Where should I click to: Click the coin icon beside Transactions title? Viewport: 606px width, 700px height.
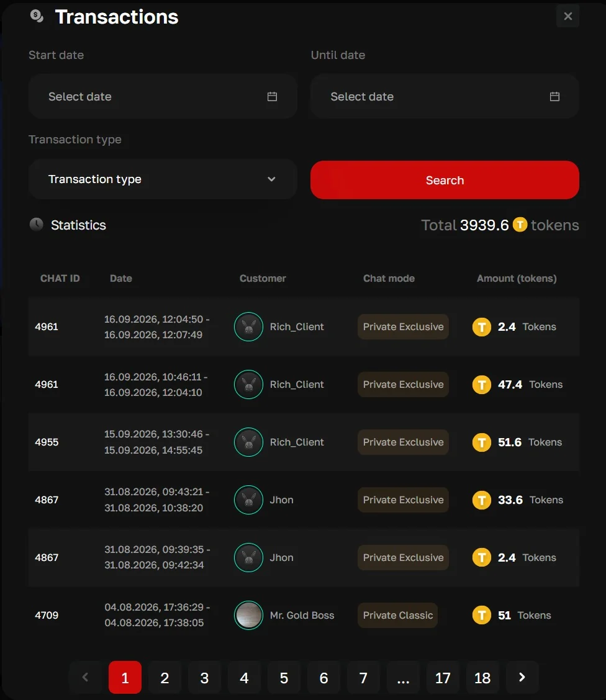click(37, 16)
